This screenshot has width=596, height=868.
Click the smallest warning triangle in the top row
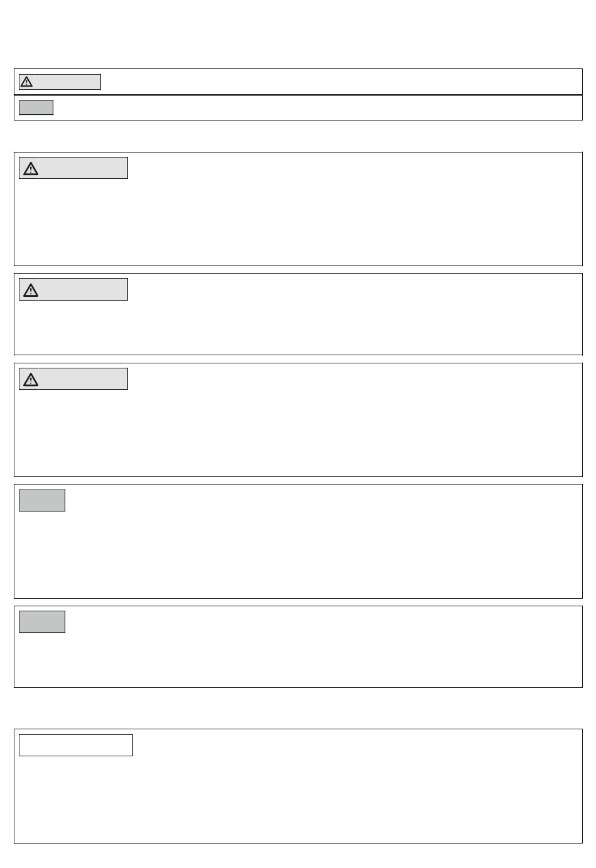pos(26,82)
